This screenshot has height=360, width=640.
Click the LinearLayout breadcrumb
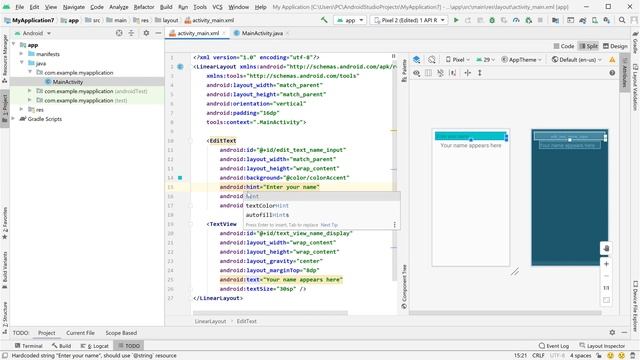pyautogui.click(x=210, y=321)
